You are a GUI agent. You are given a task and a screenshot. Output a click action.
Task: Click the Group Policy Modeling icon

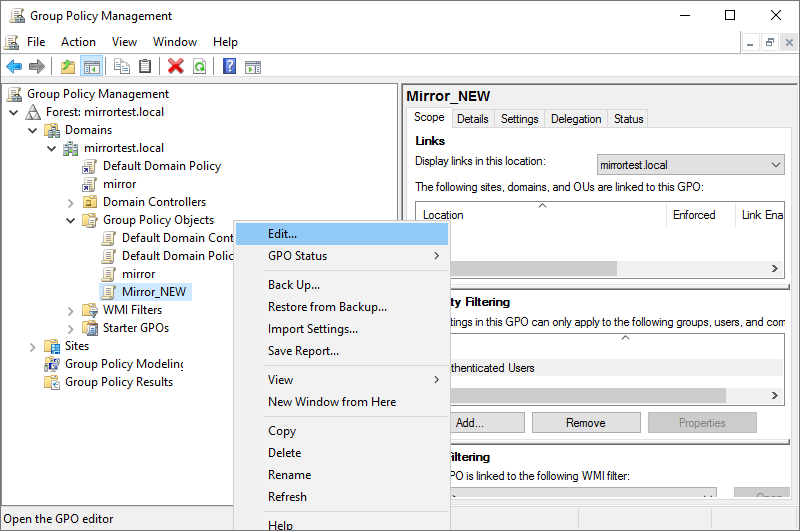(x=52, y=364)
